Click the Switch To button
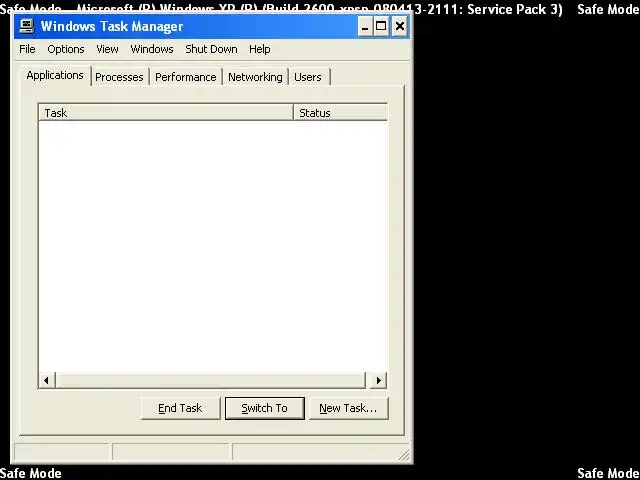Viewport: 640px width, 480px height. pos(265,408)
